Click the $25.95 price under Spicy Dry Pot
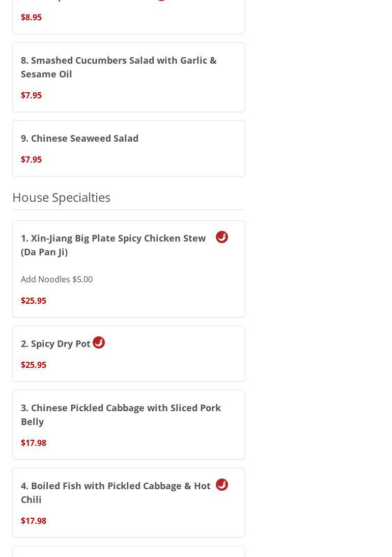This screenshot has height=557, width=392. coord(34,365)
